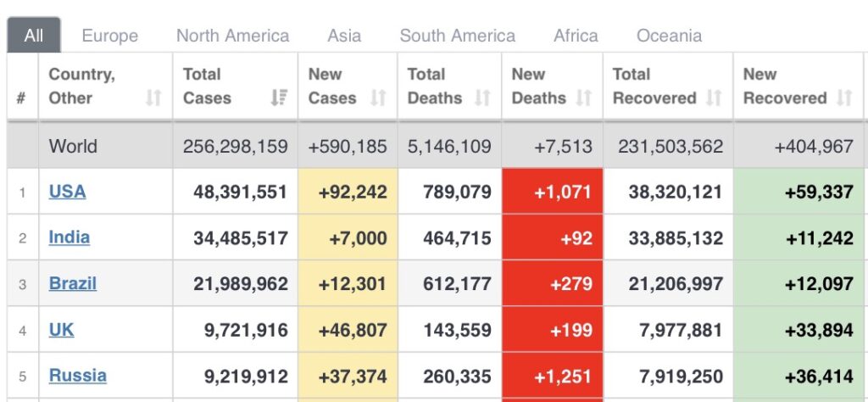Open the USA country link
The height and width of the screenshot is (402, 868).
point(67,192)
